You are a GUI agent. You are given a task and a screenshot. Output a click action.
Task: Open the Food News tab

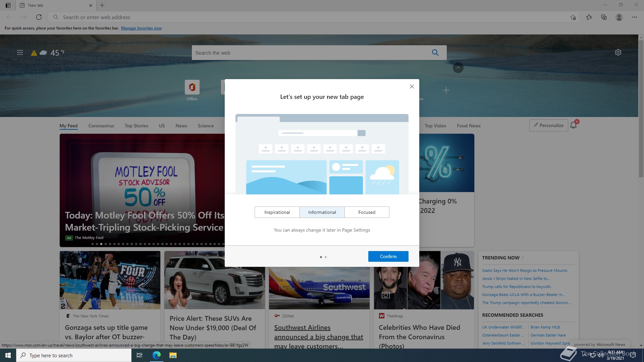469,126
